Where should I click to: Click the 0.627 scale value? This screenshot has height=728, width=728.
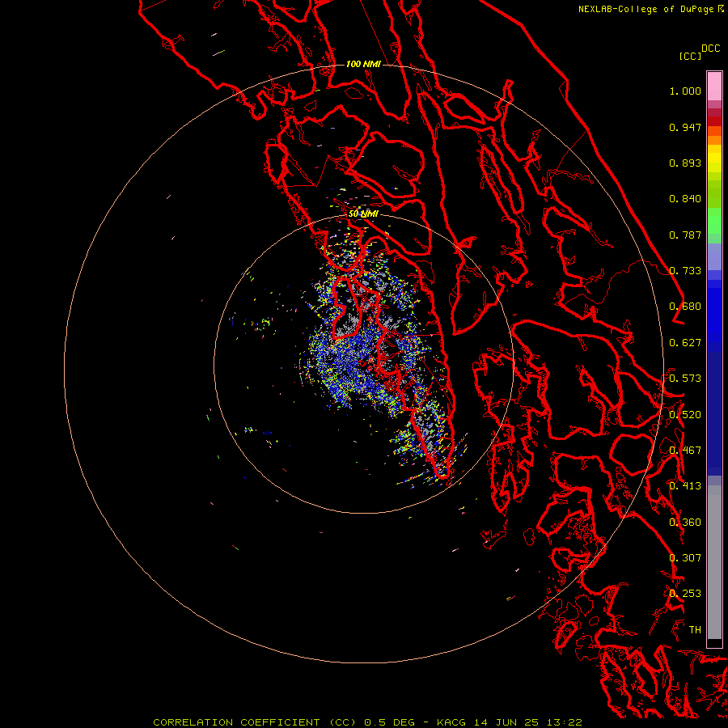pyautogui.click(x=685, y=343)
